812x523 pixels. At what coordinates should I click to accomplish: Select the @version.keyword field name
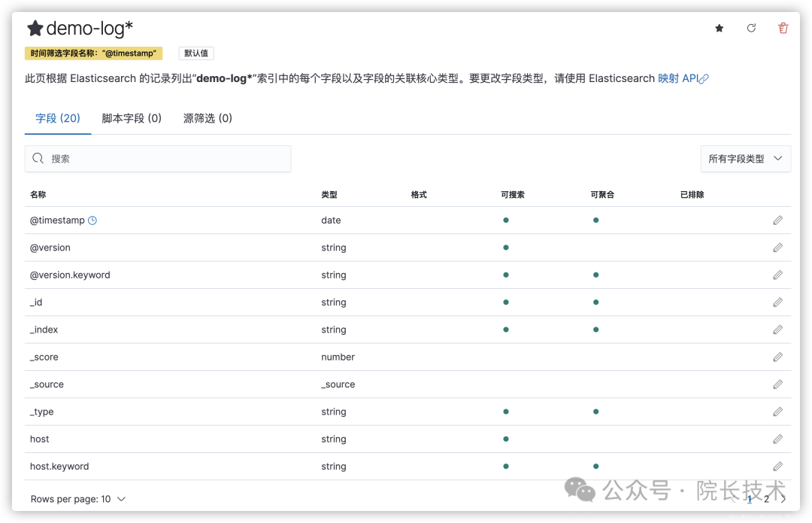click(70, 275)
